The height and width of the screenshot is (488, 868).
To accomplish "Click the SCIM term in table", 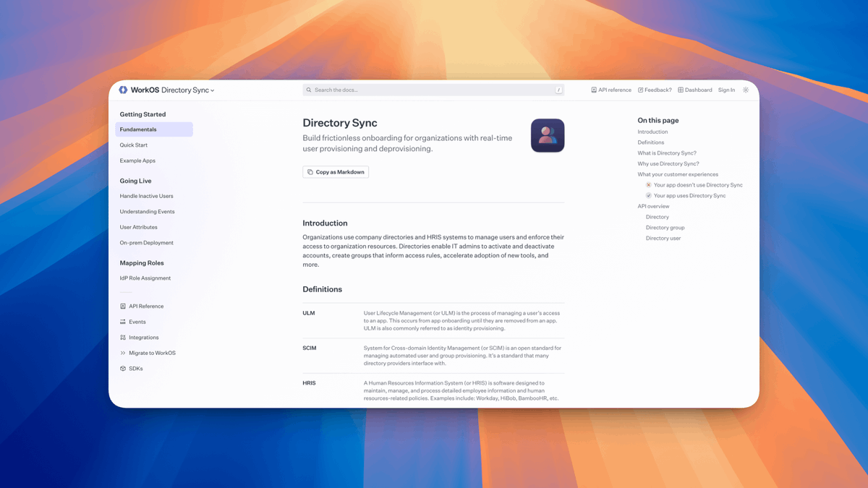I will point(310,348).
